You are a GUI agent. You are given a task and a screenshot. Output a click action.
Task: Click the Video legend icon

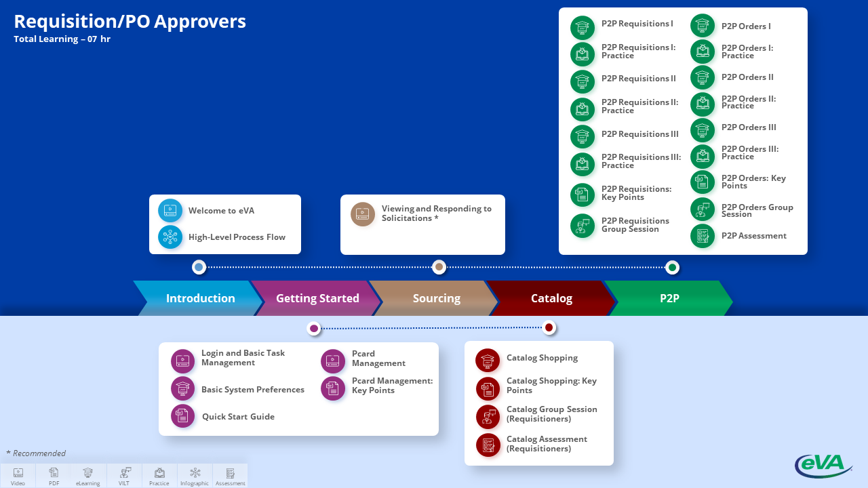pyautogui.click(x=18, y=472)
